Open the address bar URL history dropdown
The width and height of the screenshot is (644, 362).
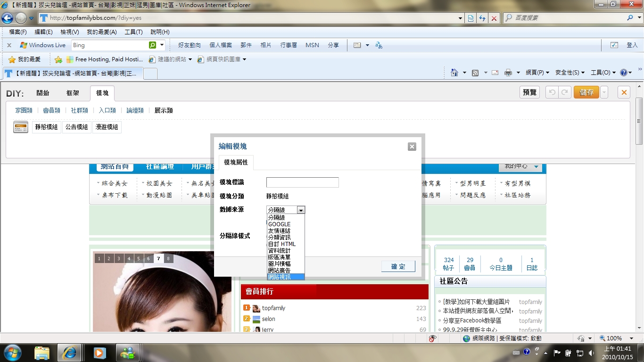click(461, 18)
